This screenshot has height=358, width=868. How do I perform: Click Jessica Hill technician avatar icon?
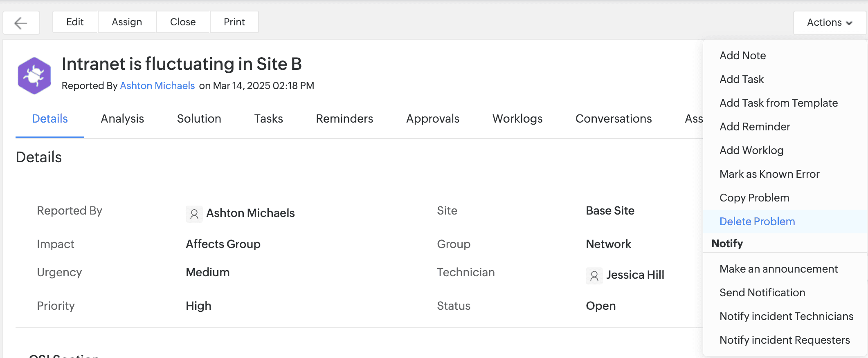(x=594, y=276)
